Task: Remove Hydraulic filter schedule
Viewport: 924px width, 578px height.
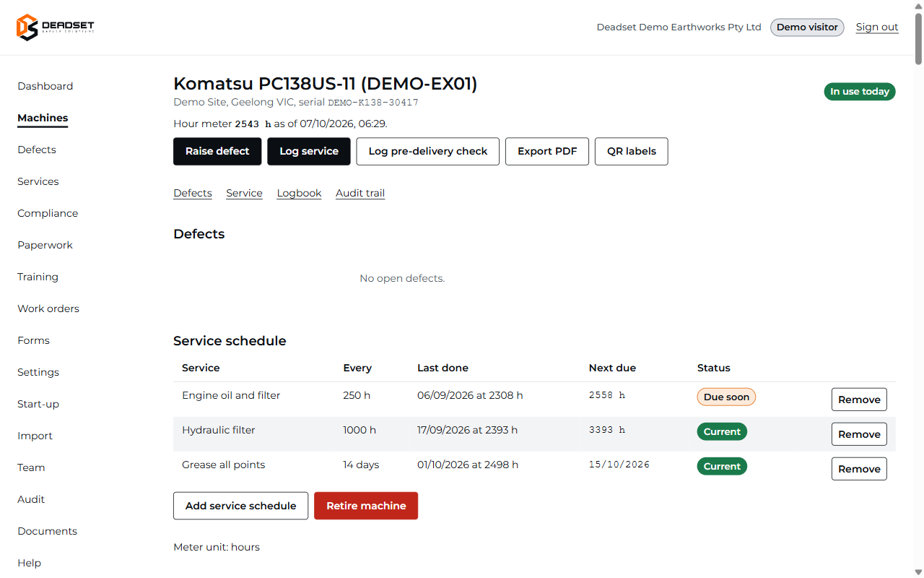Action: [x=859, y=434]
